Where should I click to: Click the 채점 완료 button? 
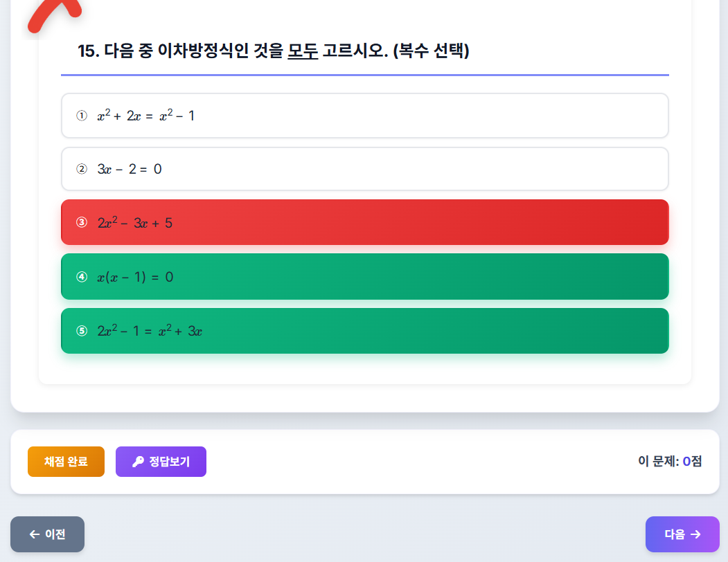66,462
